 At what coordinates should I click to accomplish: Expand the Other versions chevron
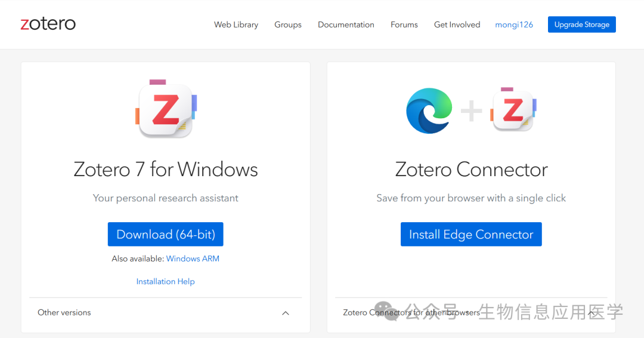coord(286,314)
